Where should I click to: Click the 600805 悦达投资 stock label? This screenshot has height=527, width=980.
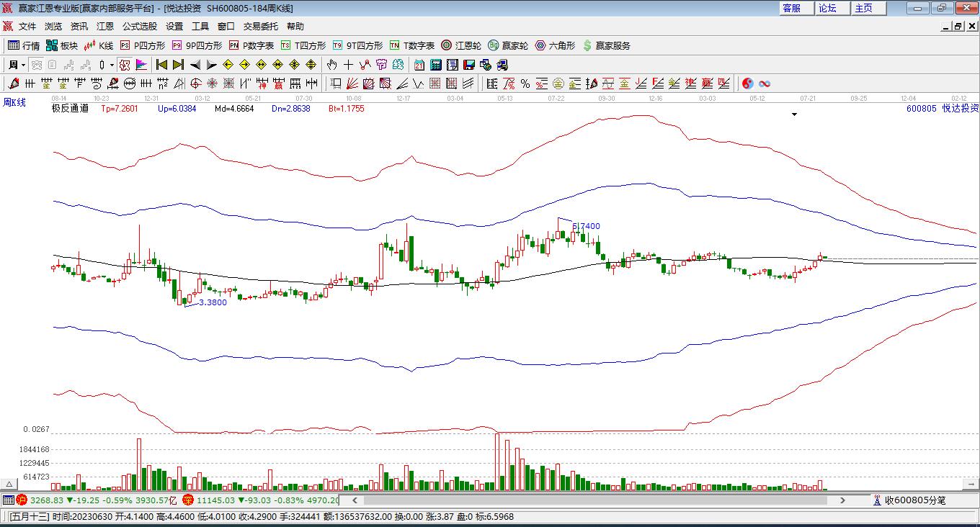tap(942, 108)
